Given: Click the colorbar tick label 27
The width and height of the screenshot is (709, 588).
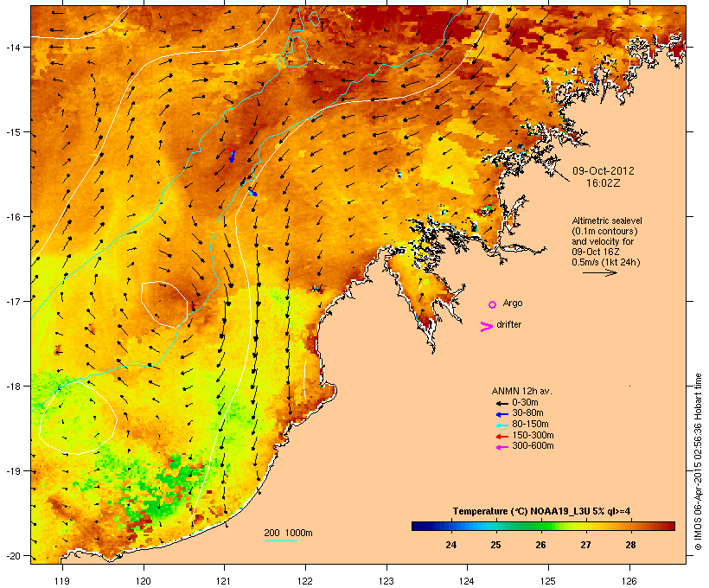Looking at the screenshot, I should coord(585,545).
